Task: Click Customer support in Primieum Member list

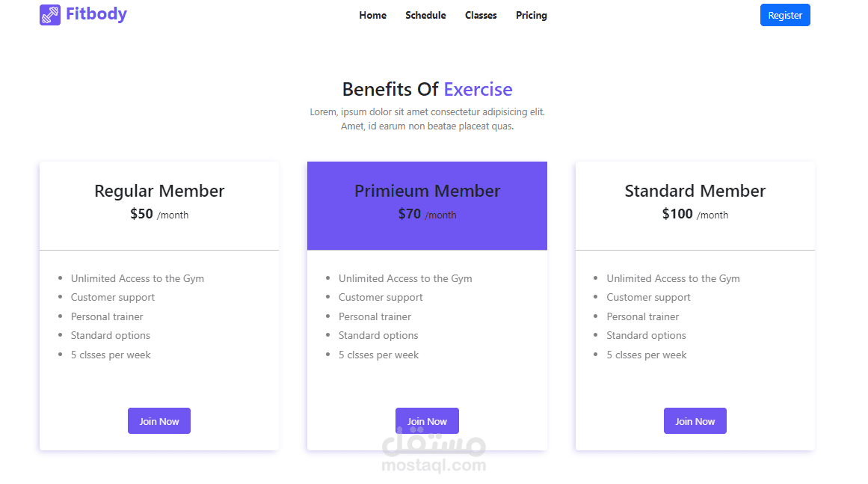Action: 381,298
